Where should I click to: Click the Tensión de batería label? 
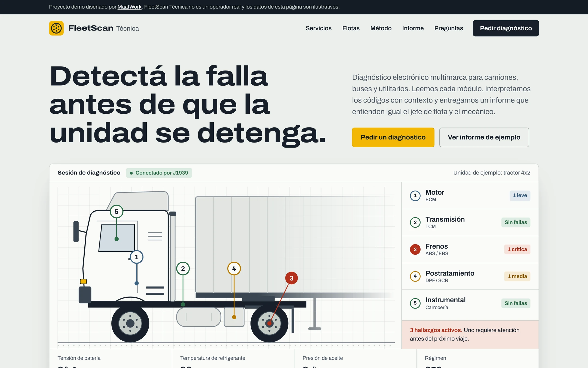[79, 358]
